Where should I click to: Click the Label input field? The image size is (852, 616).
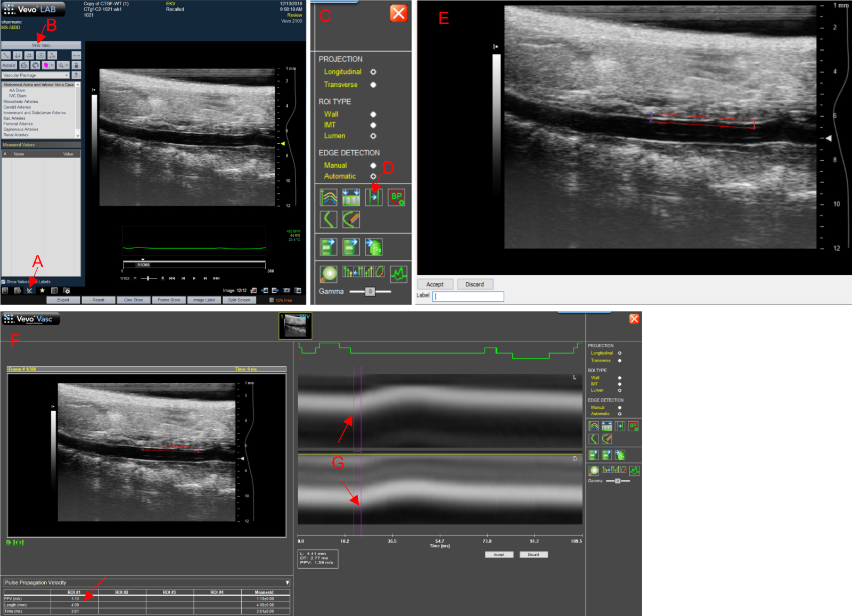click(x=468, y=296)
